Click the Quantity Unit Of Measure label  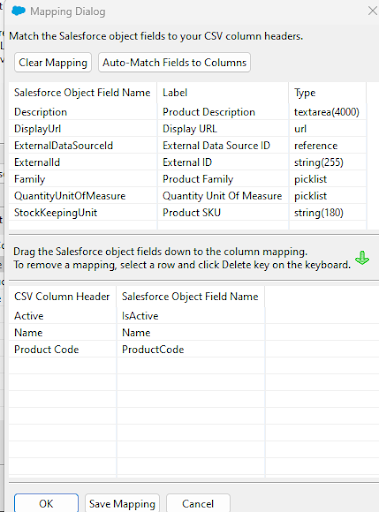(x=223, y=196)
